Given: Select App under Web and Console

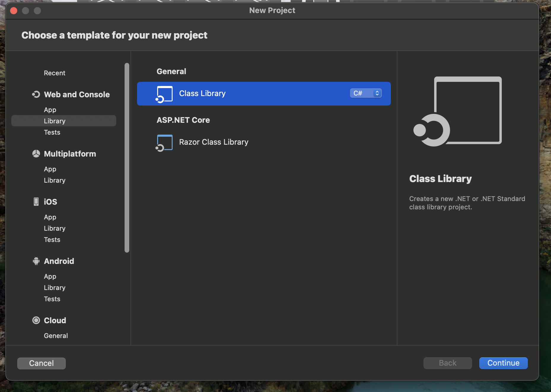Looking at the screenshot, I should click(x=50, y=110).
